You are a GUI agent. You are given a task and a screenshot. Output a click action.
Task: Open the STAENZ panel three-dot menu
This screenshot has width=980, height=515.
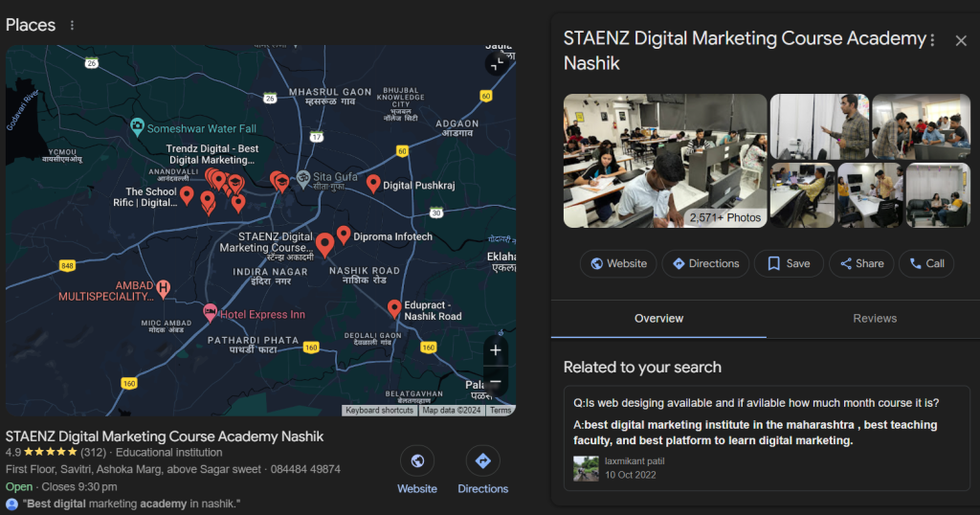coord(932,40)
